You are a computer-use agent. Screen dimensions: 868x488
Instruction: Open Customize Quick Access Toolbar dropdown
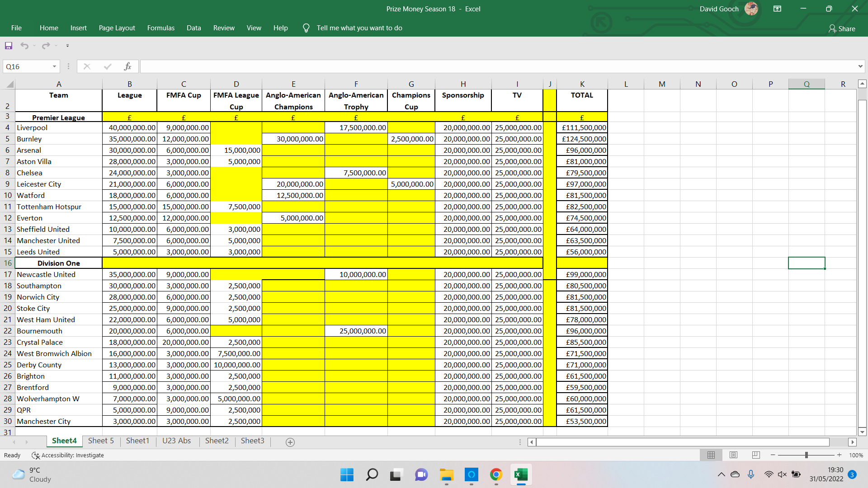(67, 46)
